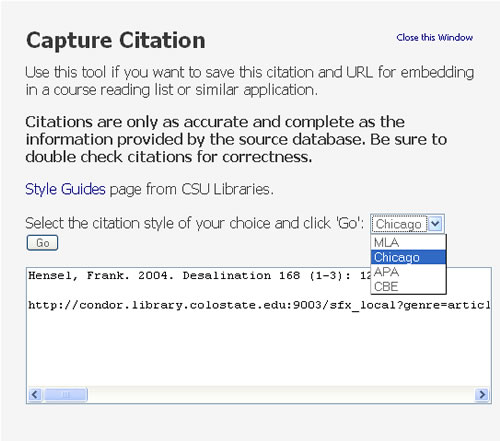Click the condor.library.colostate.edu URL text

259,305
